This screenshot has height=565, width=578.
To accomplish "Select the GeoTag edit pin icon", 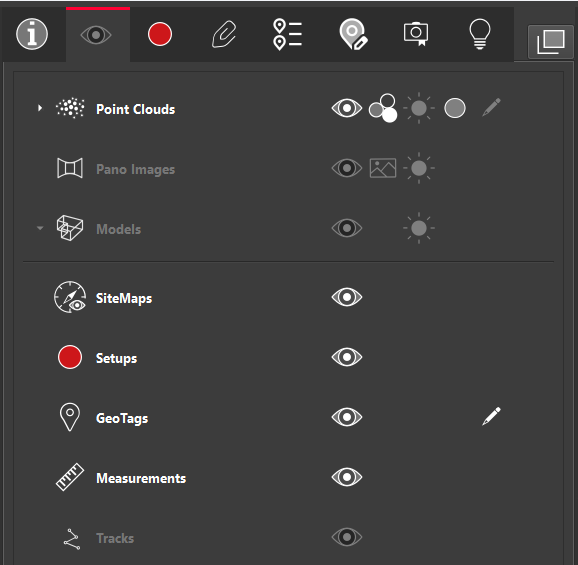I will 353,34.
